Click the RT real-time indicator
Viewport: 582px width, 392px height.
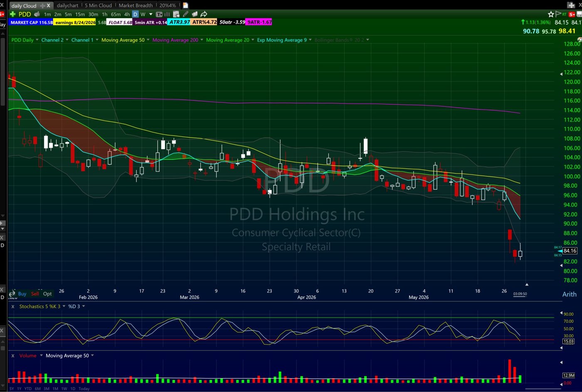pos(565,14)
